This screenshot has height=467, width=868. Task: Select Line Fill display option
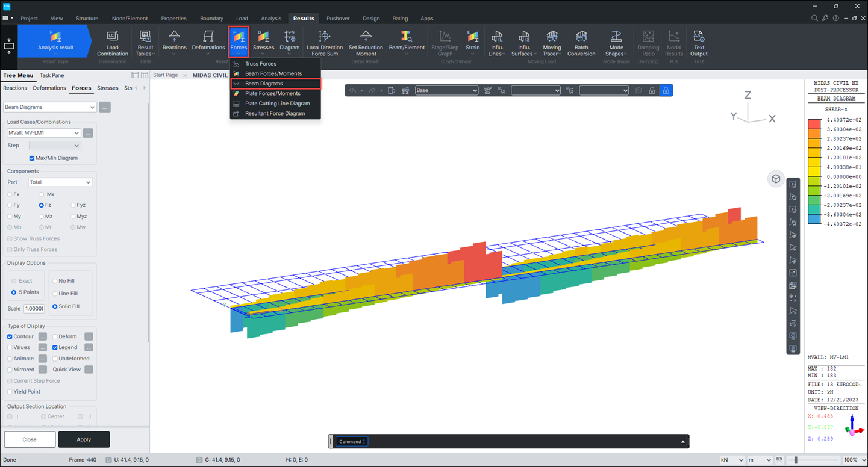click(x=55, y=294)
